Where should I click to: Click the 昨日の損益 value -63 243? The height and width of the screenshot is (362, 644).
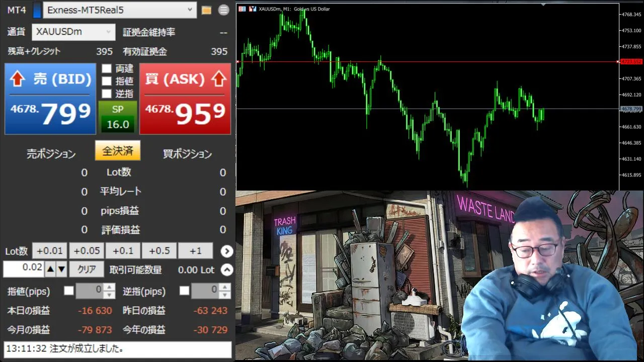(x=210, y=311)
